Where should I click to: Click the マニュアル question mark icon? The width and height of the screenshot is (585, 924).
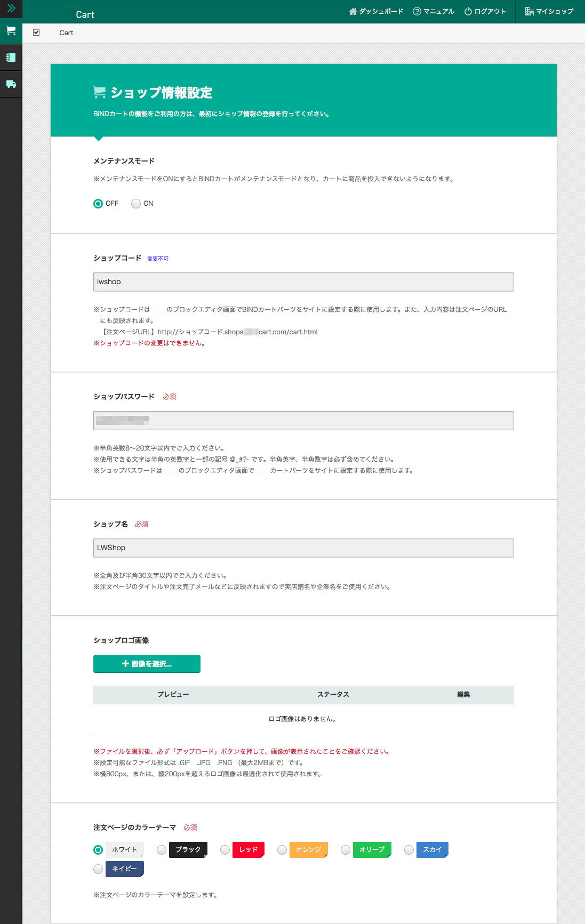coord(417,11)
